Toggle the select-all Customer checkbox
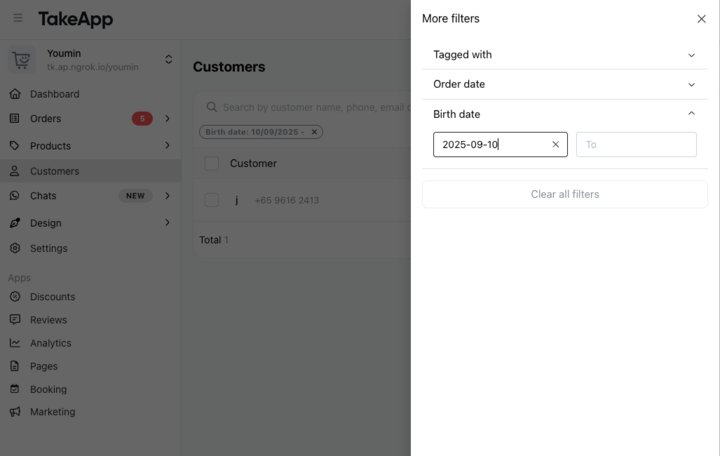The width and height of the screenshot is (720, 456). click(x=212, y=163)
